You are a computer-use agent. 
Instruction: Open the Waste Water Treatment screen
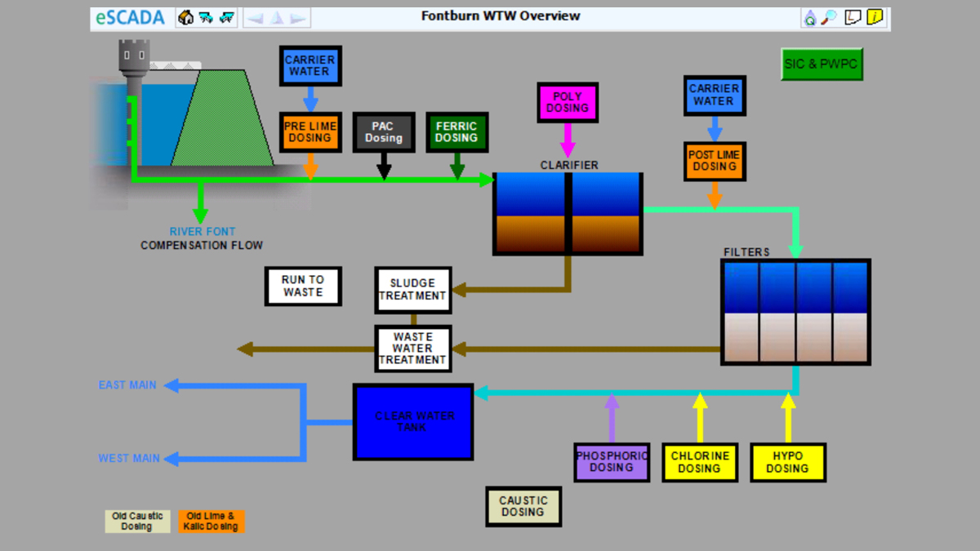point(413,349)
